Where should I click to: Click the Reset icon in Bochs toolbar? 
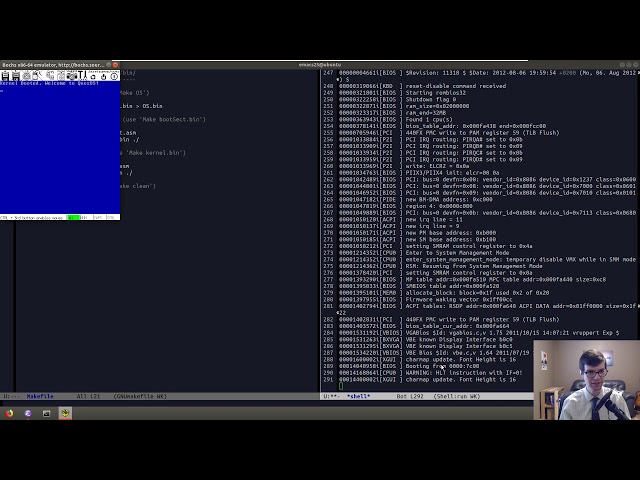[93, 76]
